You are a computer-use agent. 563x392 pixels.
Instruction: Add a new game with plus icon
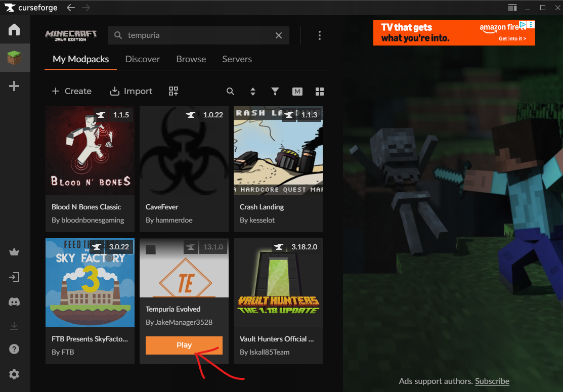[14, 86]
